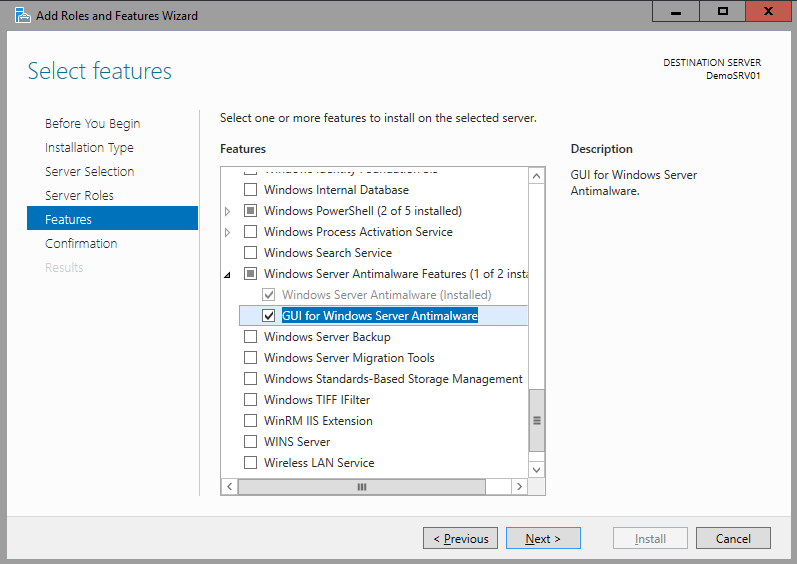Select Windows Server Antimalware (Installed) row
This screenshot has height=564, width=797.
[387, 295]
